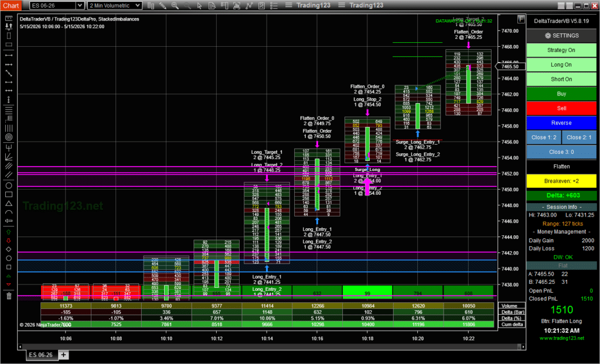
Task: Click the Range: 127 ticks text
Action: pos(562,224)
